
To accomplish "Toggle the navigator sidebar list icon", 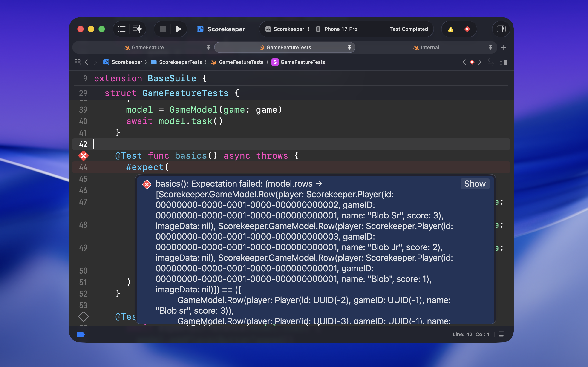I will (122, 29).
